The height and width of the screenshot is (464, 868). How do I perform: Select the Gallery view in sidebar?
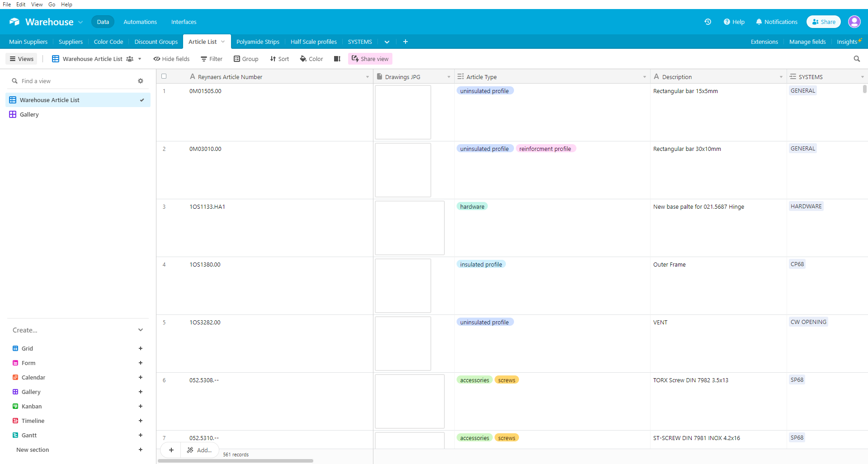(x=78, y=114)
